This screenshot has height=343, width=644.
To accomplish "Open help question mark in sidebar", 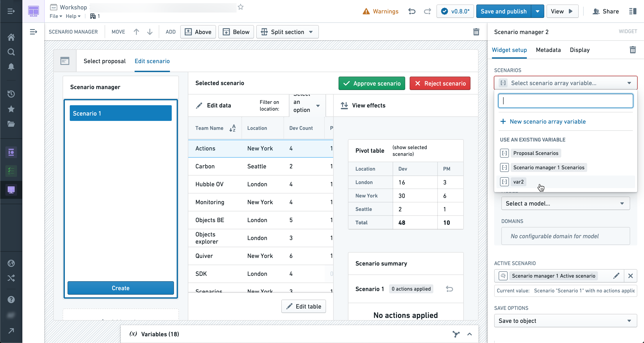I will 11,299.
